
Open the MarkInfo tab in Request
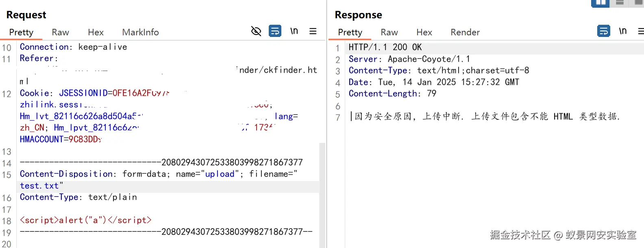pyautogui.click(x=140, y=32)
